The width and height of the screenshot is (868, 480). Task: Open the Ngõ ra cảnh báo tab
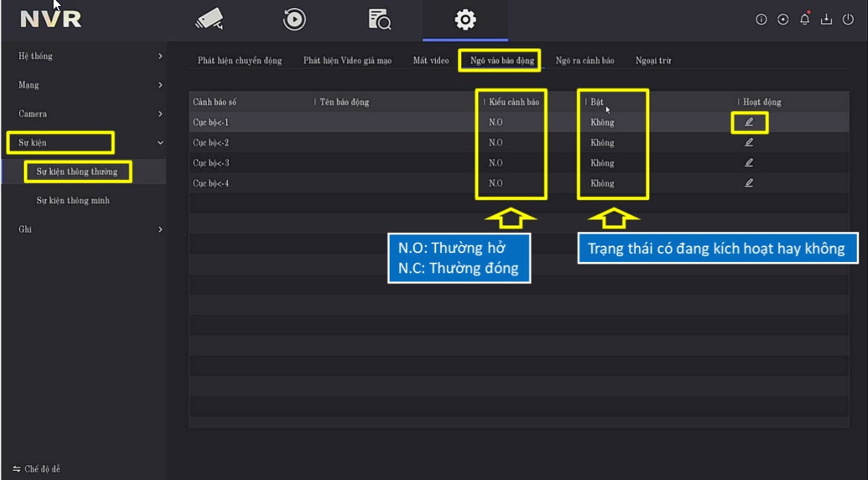585,61
